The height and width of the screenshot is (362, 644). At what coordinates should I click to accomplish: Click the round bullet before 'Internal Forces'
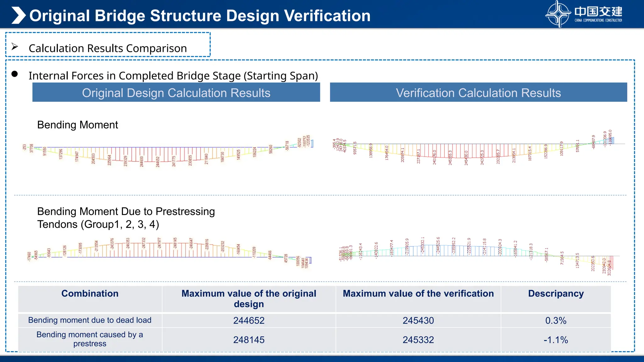[14, 74]
